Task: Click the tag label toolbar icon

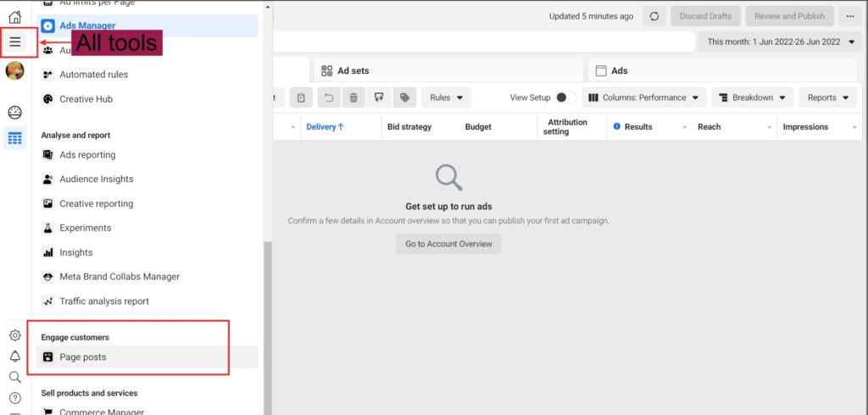Action: pos(404,98)
